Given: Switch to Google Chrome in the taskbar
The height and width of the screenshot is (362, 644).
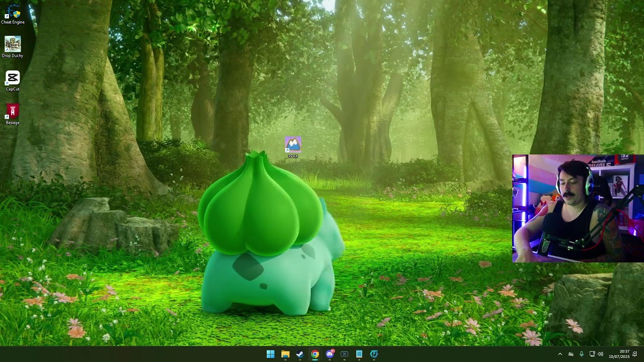Looking at the screenshot, I should pos(314,354).
